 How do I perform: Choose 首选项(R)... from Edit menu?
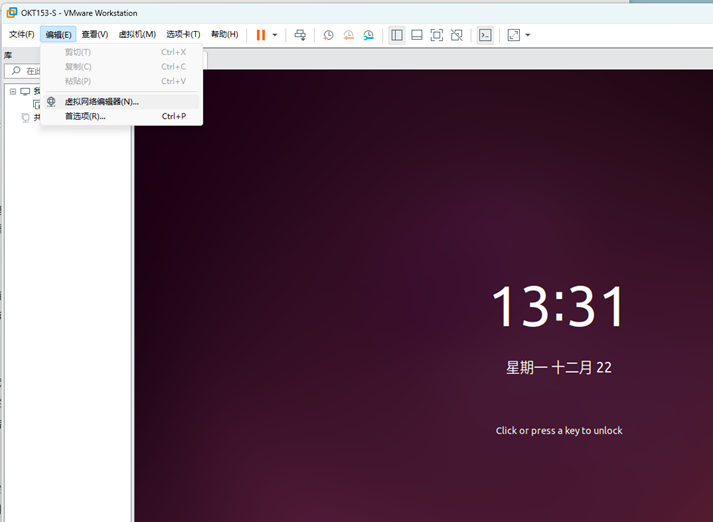pyautogui.click(x=121, y=116)
